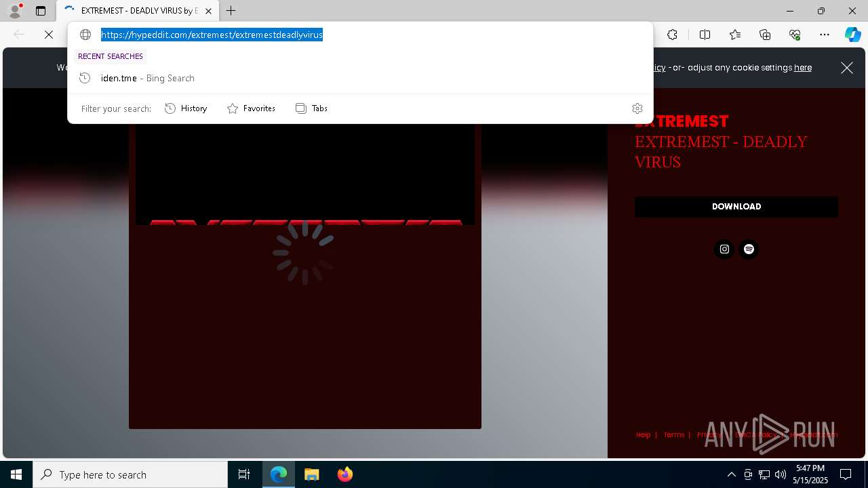Open the Terms footer link

pos(674,435)
